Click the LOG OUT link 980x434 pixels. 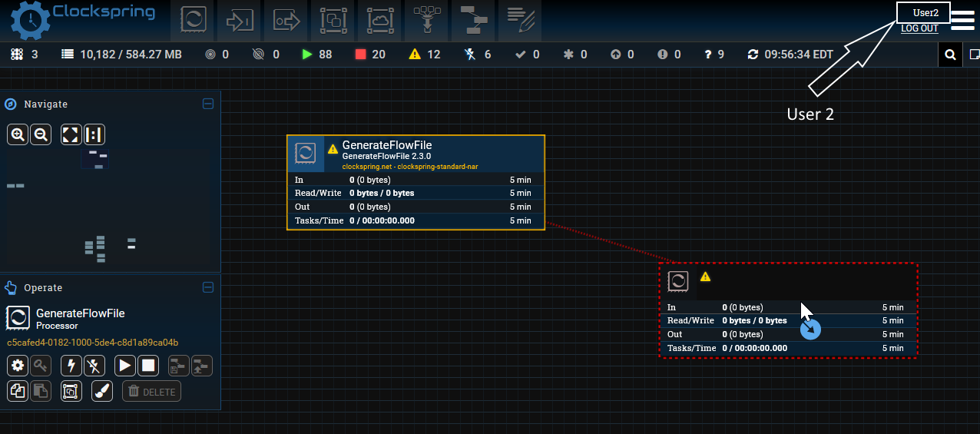pos(919,28)
